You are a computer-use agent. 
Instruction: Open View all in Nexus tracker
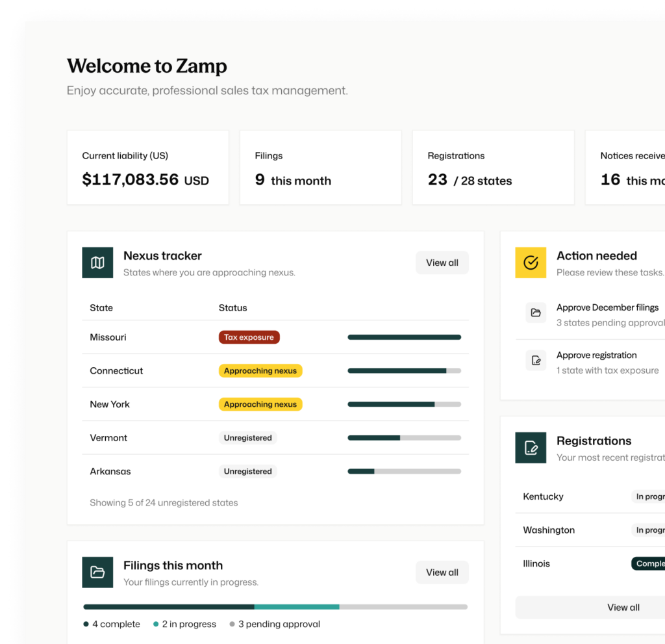click(x=442, y=263)
